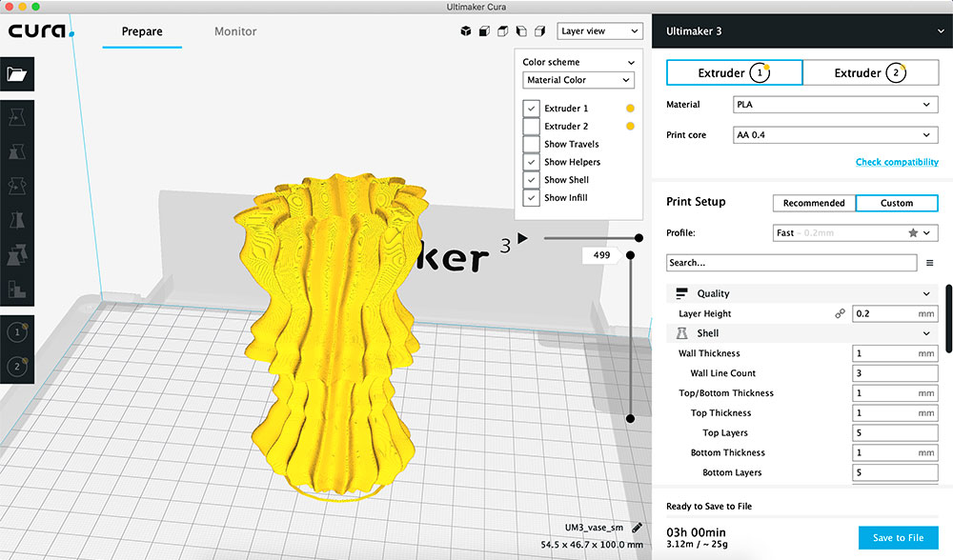The image size is (953, 560).
Task: Disable Show Infill checkbox
Action: [531, 197]
